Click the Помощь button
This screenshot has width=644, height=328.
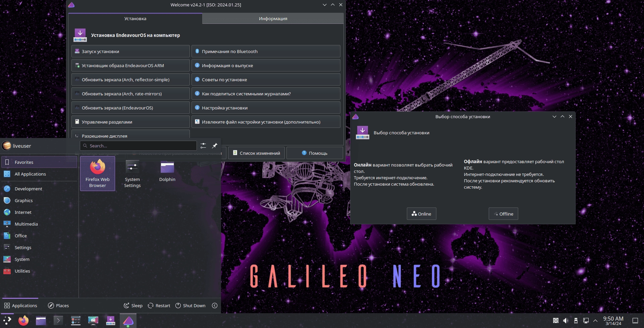(x=315, y=153)
